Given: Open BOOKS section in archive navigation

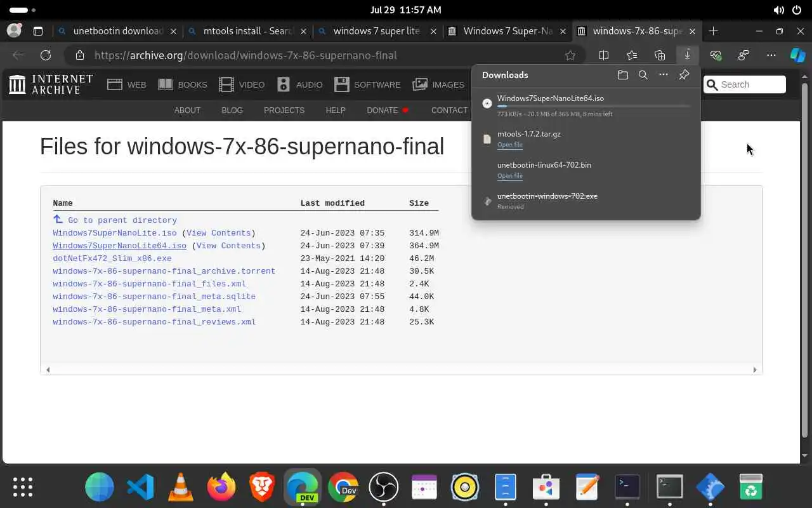Looking at the screenshot, I should pos(183,84).
